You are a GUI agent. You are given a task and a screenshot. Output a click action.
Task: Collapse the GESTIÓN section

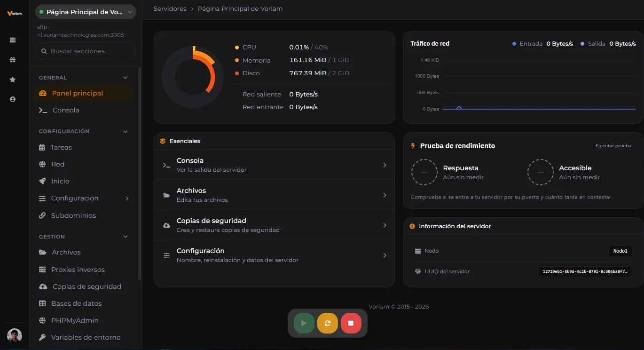pyautogui.click(x=126, y=237)
